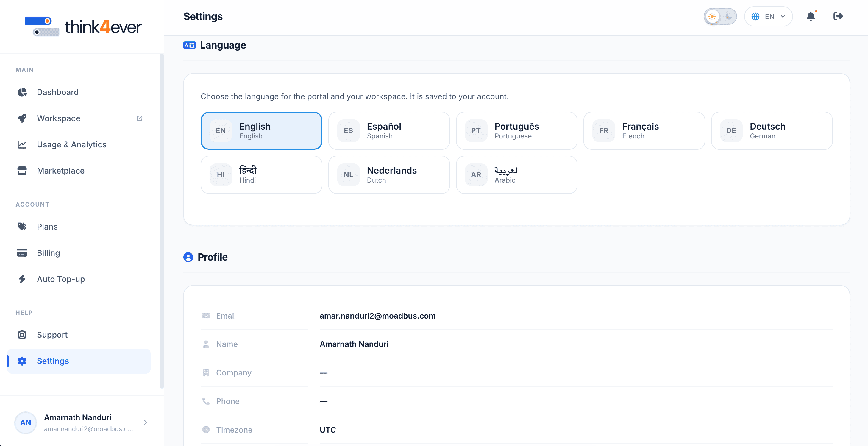Select Français language card

tap(644, 131)
